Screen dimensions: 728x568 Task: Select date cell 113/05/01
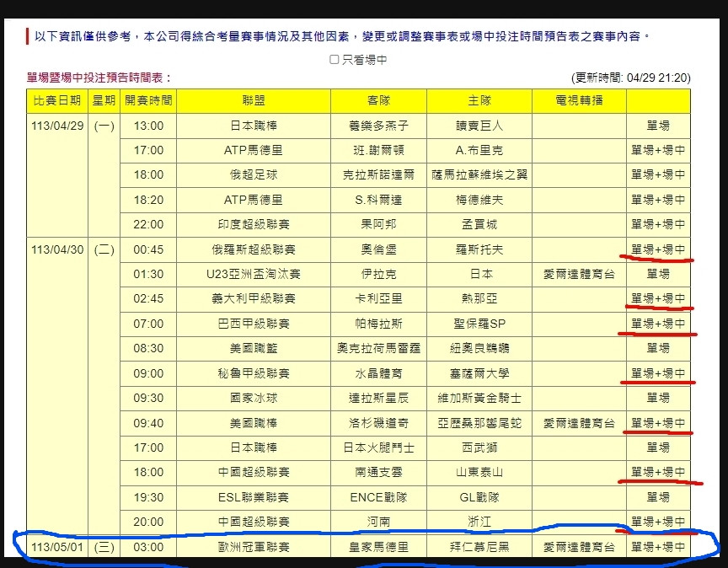click(x=57, y=547)
